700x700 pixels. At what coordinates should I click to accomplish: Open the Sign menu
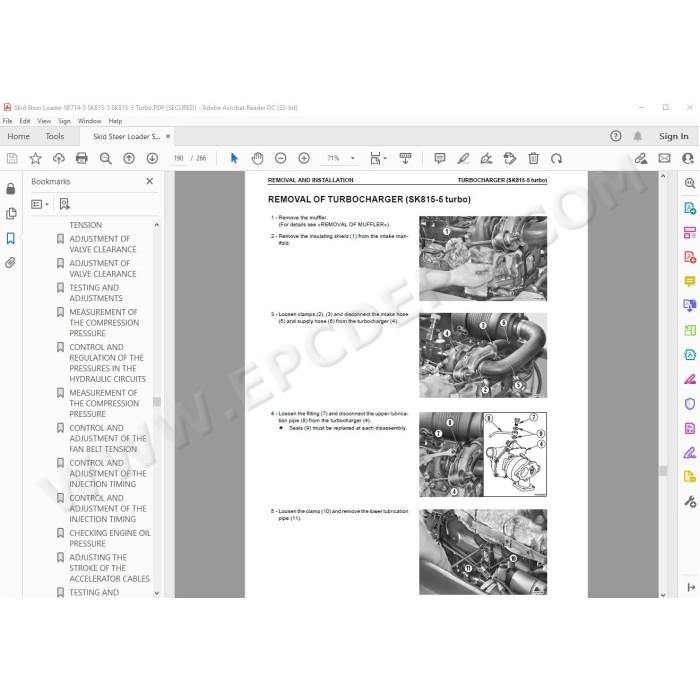64,121
